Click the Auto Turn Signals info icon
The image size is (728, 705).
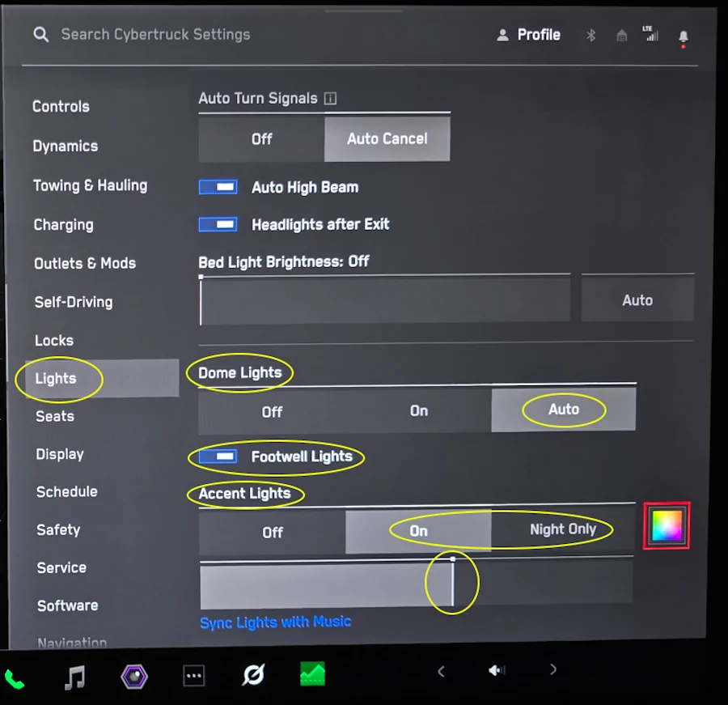tap(330, 99)
